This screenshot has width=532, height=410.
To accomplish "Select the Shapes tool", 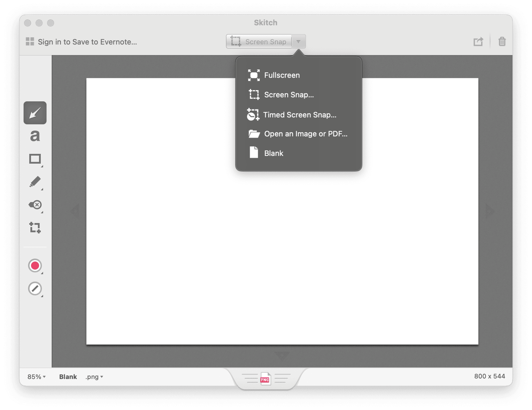I will click(35, 159).
